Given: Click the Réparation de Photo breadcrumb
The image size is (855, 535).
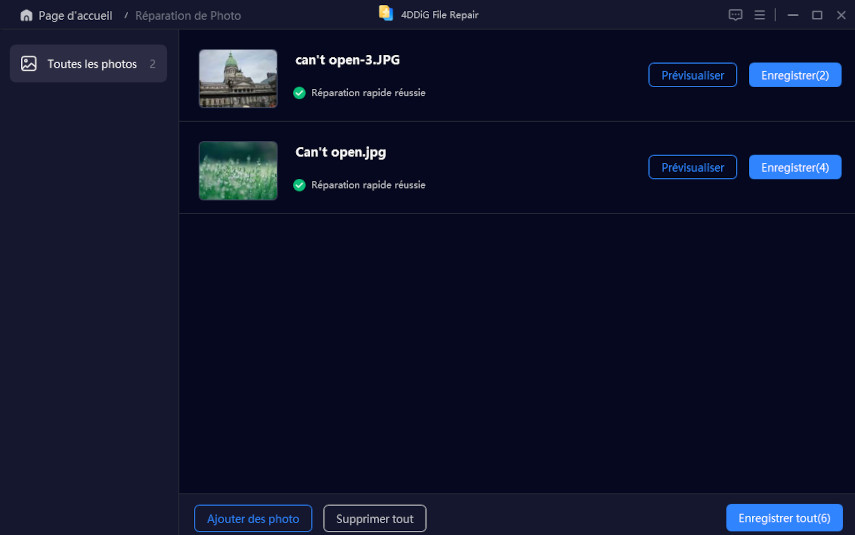Looking at the screenshot, I should 188,16.
